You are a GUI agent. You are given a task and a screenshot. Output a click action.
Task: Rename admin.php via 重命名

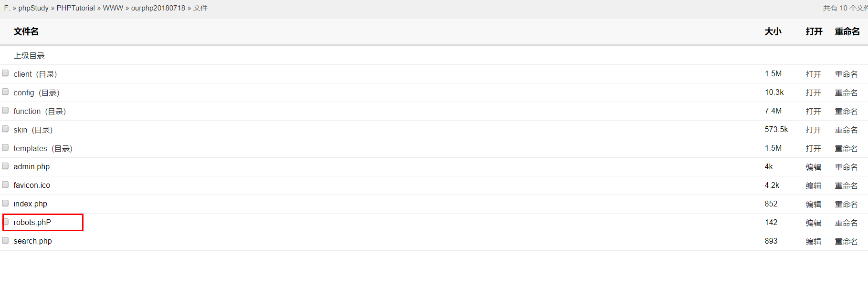tap(846, 167)
